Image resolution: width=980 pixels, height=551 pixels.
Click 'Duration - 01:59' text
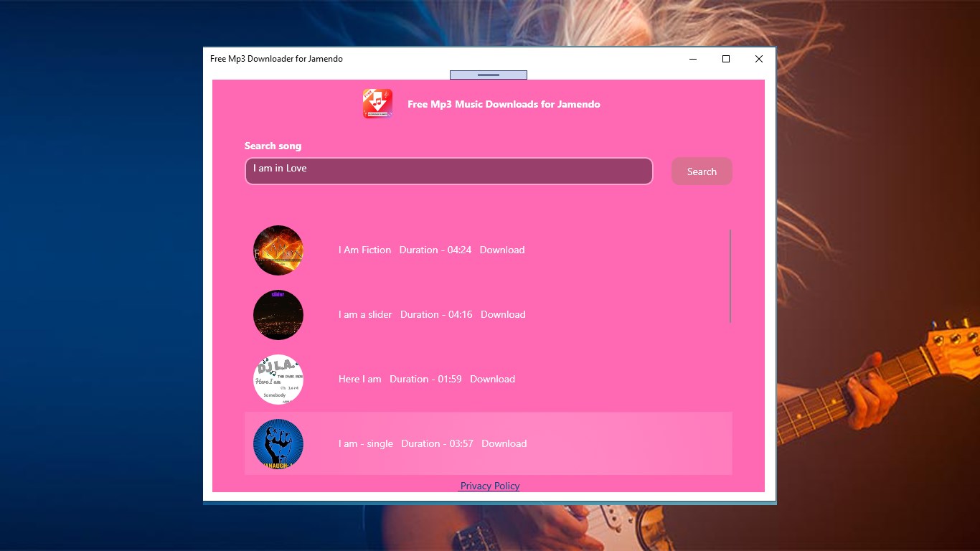coord(425,379)
